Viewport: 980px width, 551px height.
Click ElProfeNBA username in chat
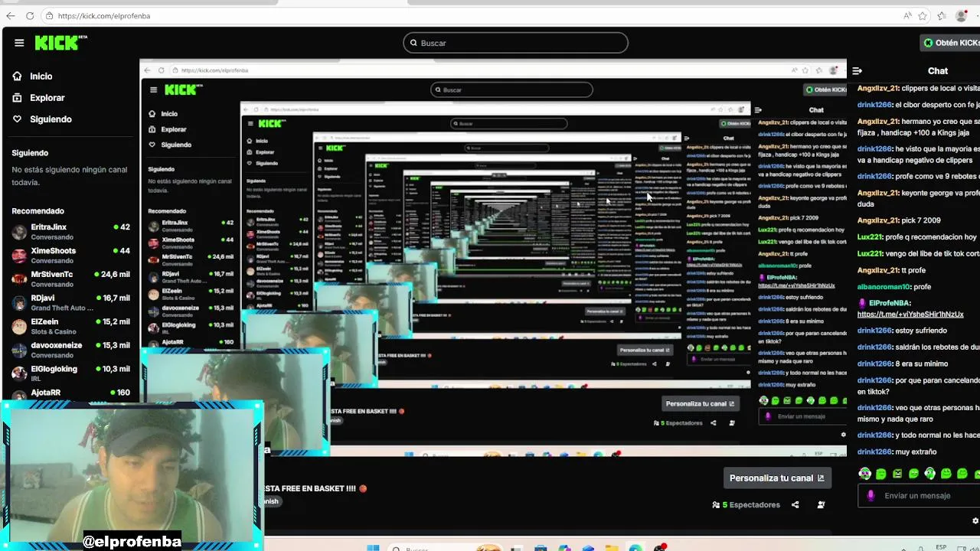890,303
